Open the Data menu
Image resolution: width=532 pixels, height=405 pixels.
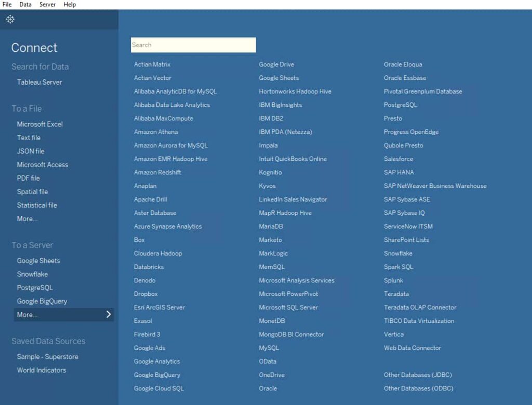(x=25, y=4)
